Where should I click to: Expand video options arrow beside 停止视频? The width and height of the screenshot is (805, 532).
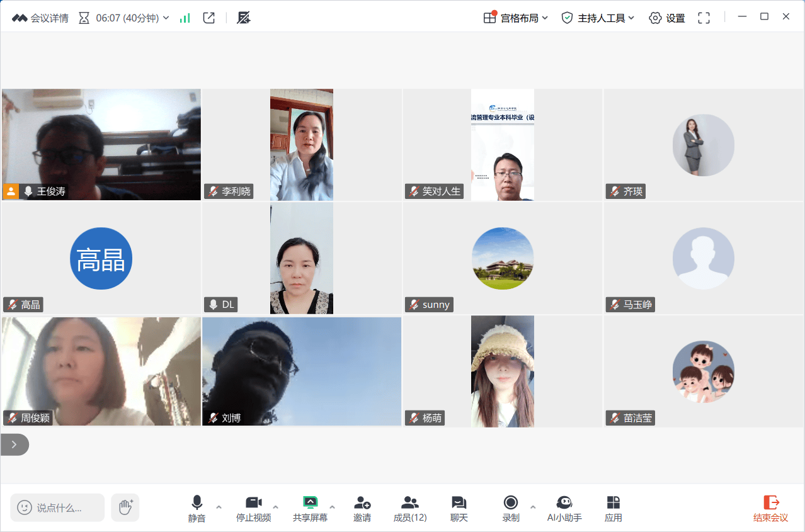(275, 507)
